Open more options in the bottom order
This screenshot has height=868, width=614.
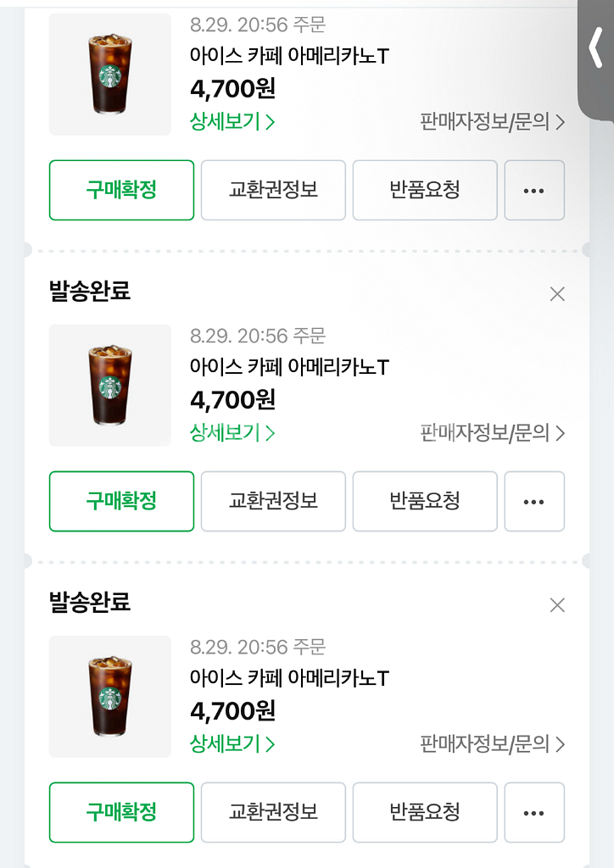[534, 812]
